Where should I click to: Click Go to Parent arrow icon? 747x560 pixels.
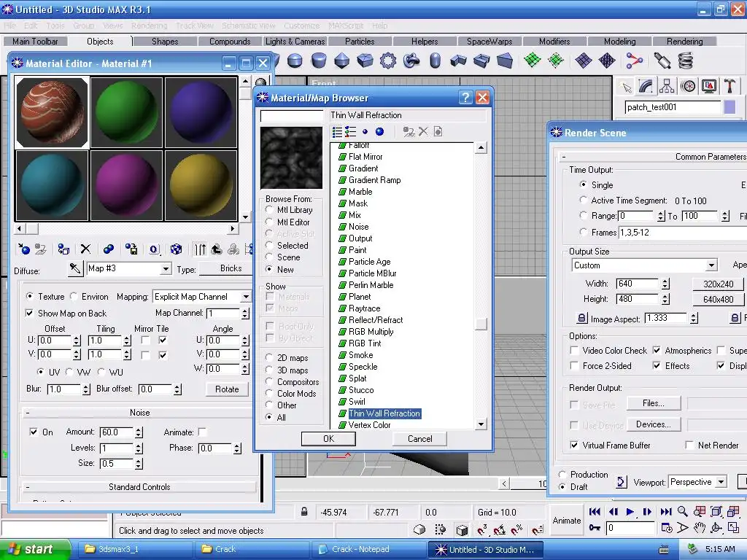217,249
